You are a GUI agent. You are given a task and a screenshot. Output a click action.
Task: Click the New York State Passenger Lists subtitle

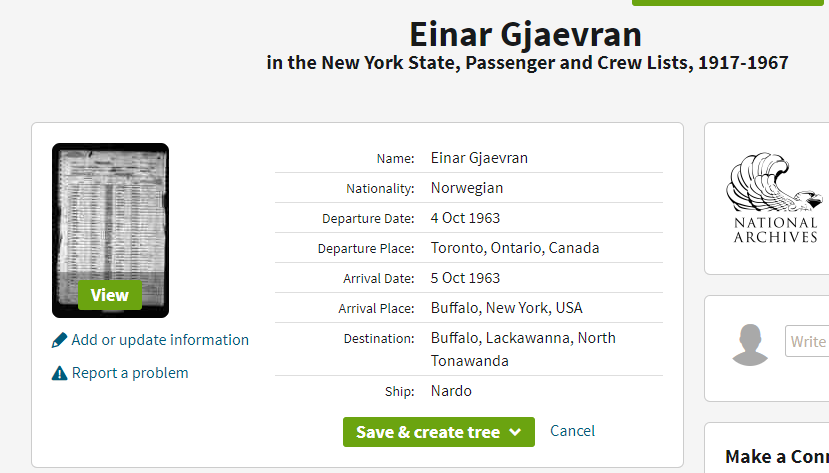pyautogui.click(x=527, y=63)
